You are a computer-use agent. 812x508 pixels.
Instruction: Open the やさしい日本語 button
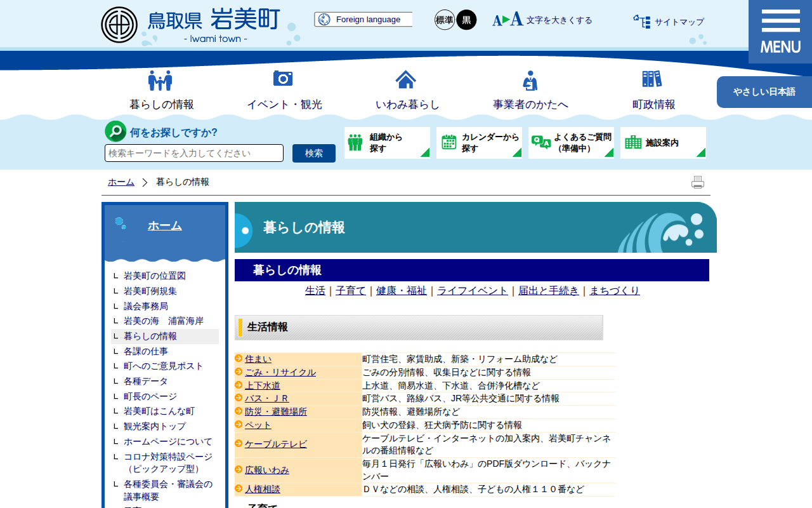(764, 92)
